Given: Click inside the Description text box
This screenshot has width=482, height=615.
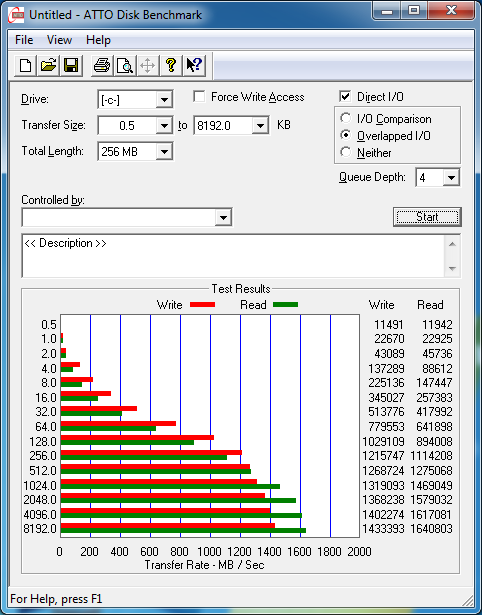Looking at the screenshot, I should (x=233, y=256).
